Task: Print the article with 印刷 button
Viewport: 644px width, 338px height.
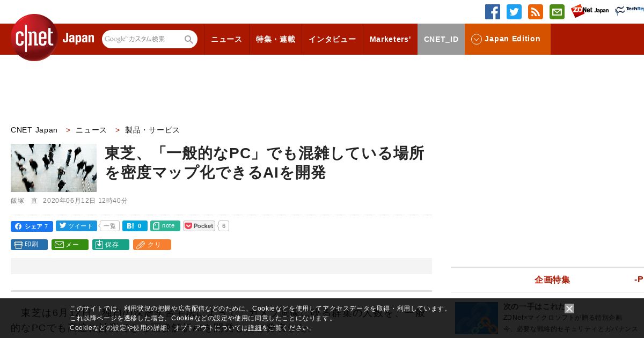Action: 29,245
